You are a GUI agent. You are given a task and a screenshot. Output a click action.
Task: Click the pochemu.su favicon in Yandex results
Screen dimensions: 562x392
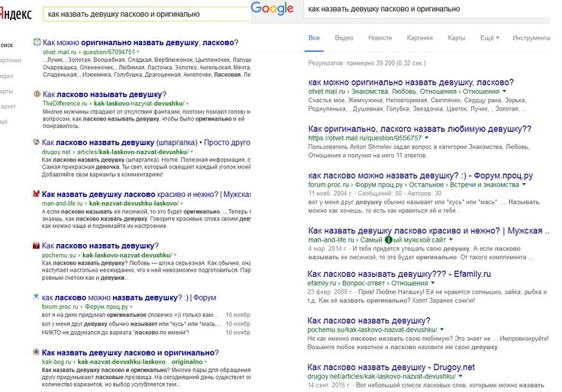coord(37,246)
